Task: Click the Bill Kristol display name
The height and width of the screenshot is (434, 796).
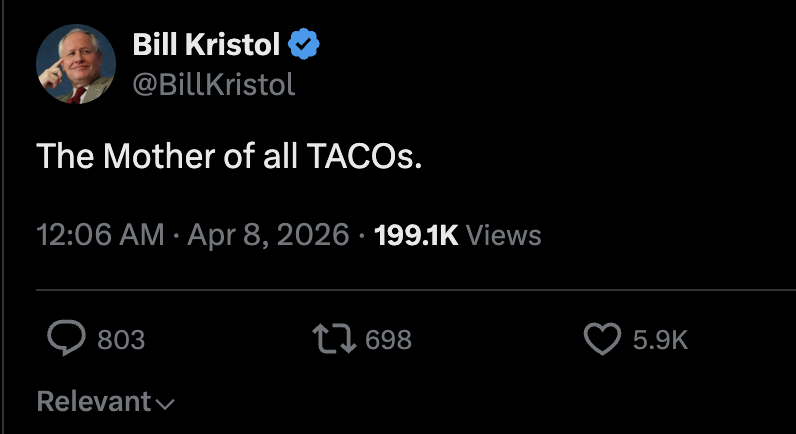Action: [207, 45]
